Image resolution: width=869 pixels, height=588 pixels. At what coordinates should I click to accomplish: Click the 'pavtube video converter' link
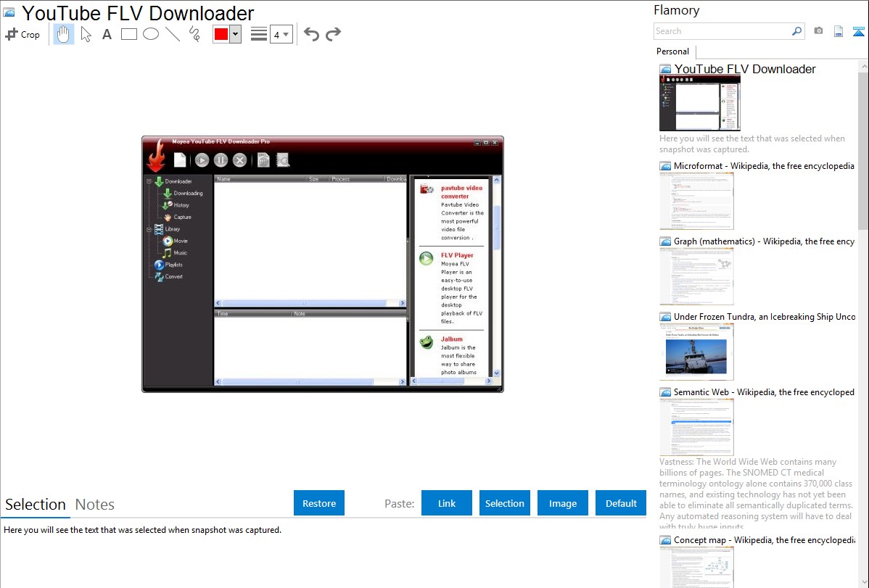pyautogui.click(x=461, y=191)
